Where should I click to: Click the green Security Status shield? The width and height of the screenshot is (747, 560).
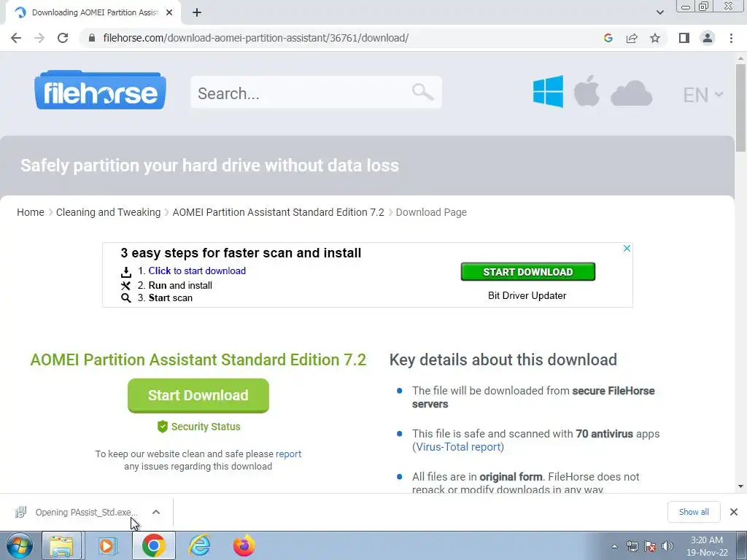tap(163, 427)
